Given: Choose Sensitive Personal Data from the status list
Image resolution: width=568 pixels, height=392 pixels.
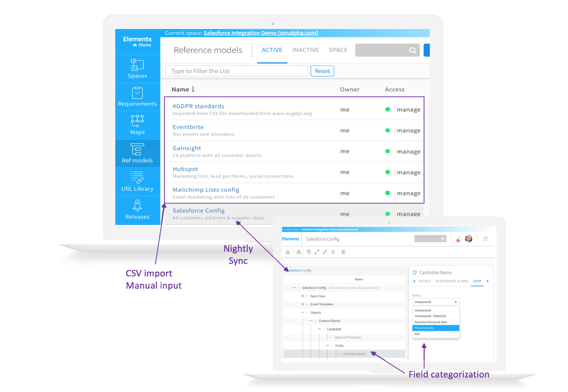Looking at the screenshot, I should (x=431, y=322).
